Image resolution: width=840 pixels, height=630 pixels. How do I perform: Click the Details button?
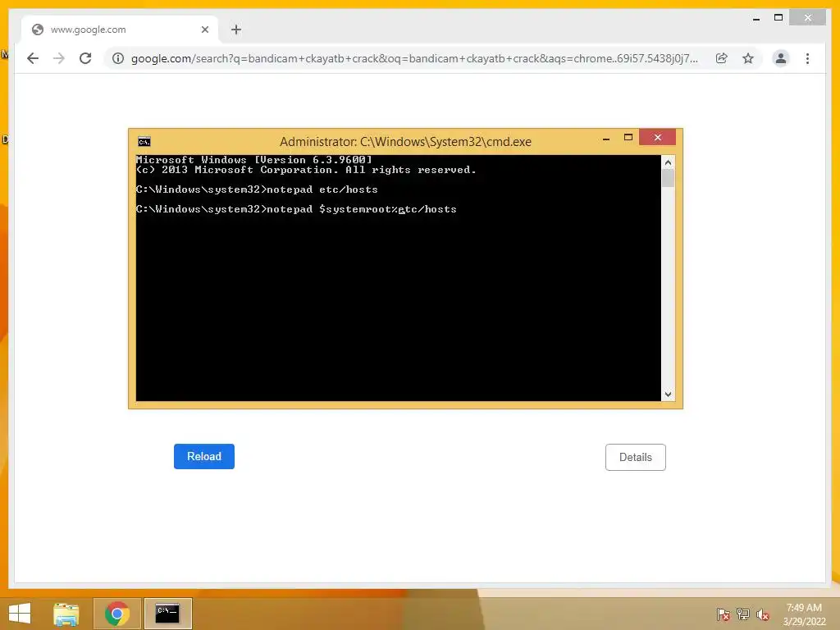[636, 457]
